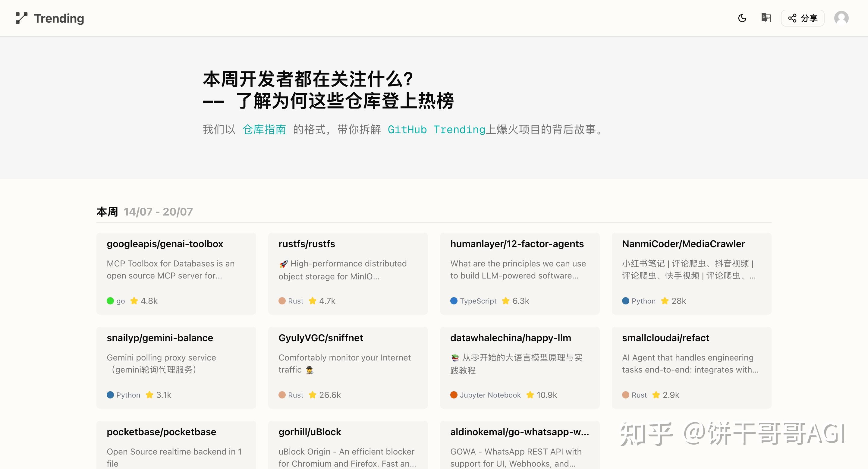Image resolution: width=868 pixels, height=469 pixels.
Task: Click the share network icon inside the 分享 button
Action: (793, 18)
